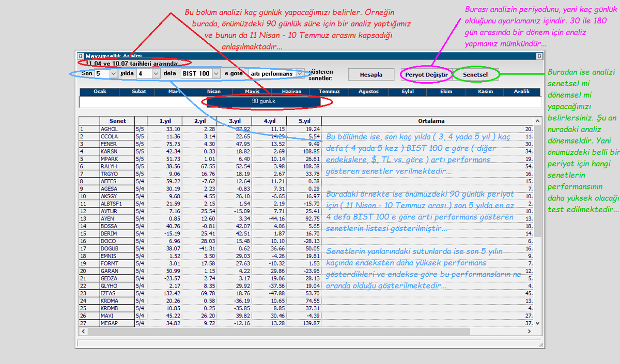Select the MEGAP stock cell
The image size is (620, 364).
[117, 323]
